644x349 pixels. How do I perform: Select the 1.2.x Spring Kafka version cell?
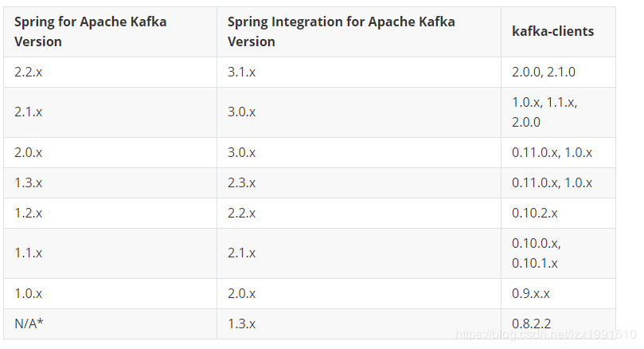[x=29, y=213]
